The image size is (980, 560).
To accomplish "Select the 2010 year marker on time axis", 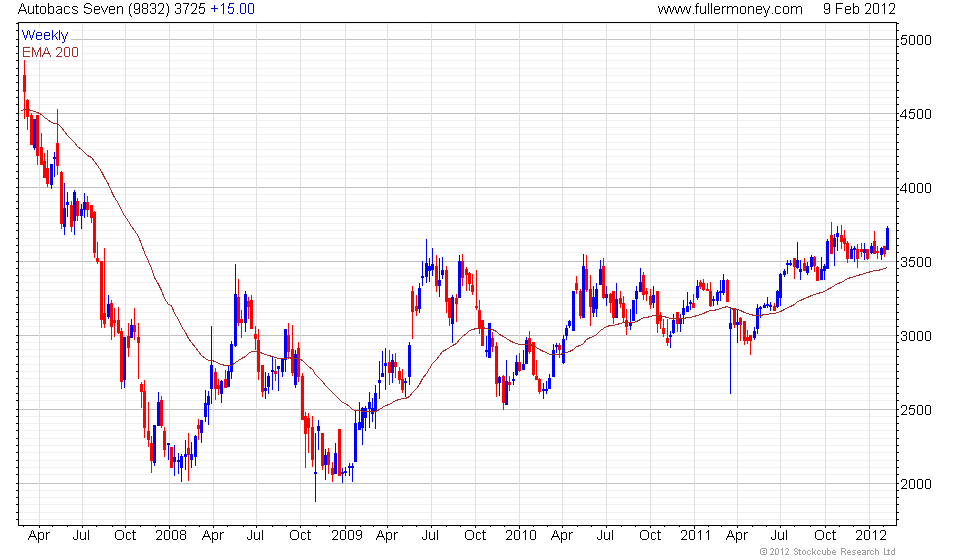I will pos(521,535).
